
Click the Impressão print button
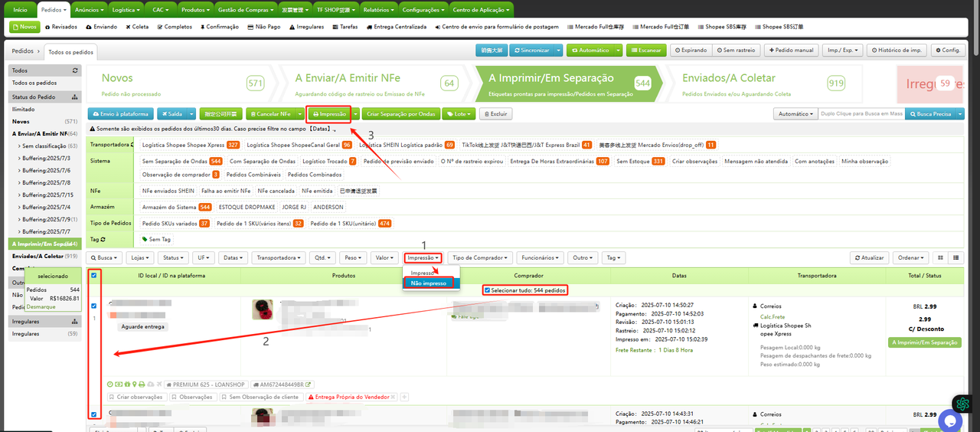click(x=329, y=114)
